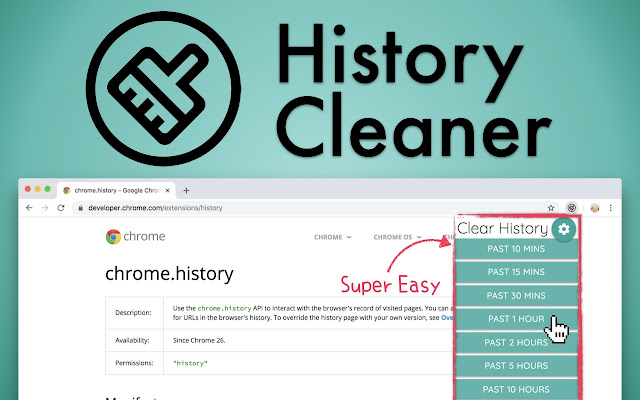The width and height of the screenshot is (640, 400).
Task: Click the "history" permission value
Action: click(x=190, y=363)
